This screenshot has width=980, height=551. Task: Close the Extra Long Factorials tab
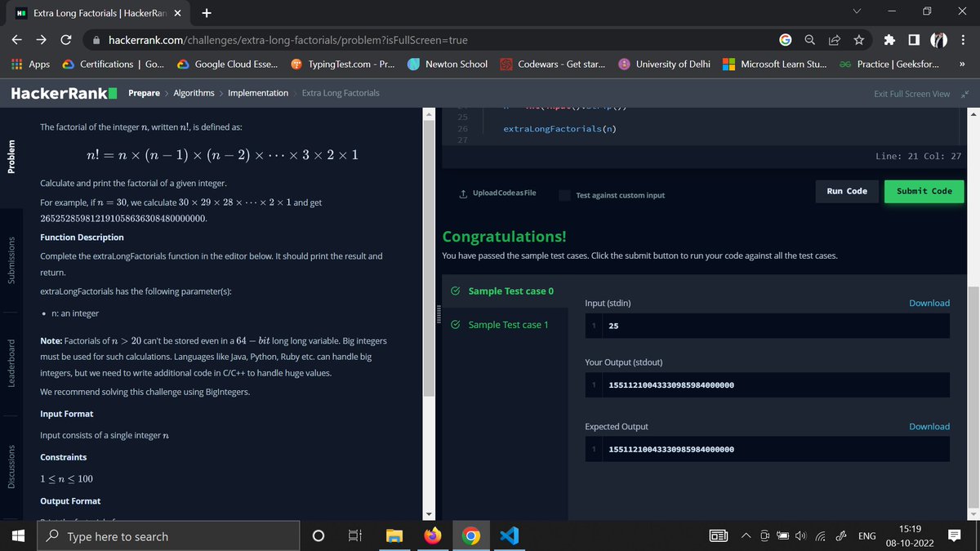(x=179, y=13)
